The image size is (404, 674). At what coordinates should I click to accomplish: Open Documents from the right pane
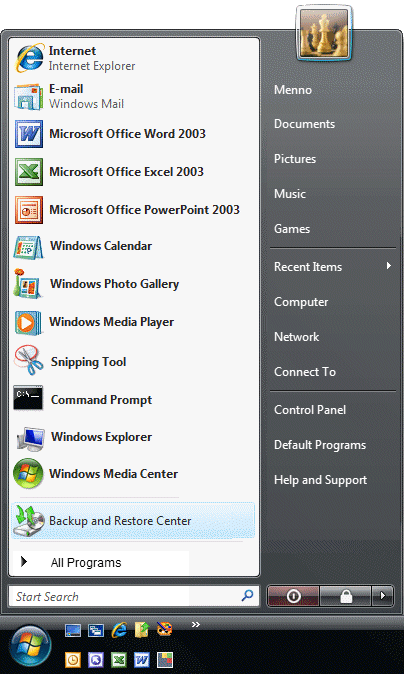coord(304,124)
